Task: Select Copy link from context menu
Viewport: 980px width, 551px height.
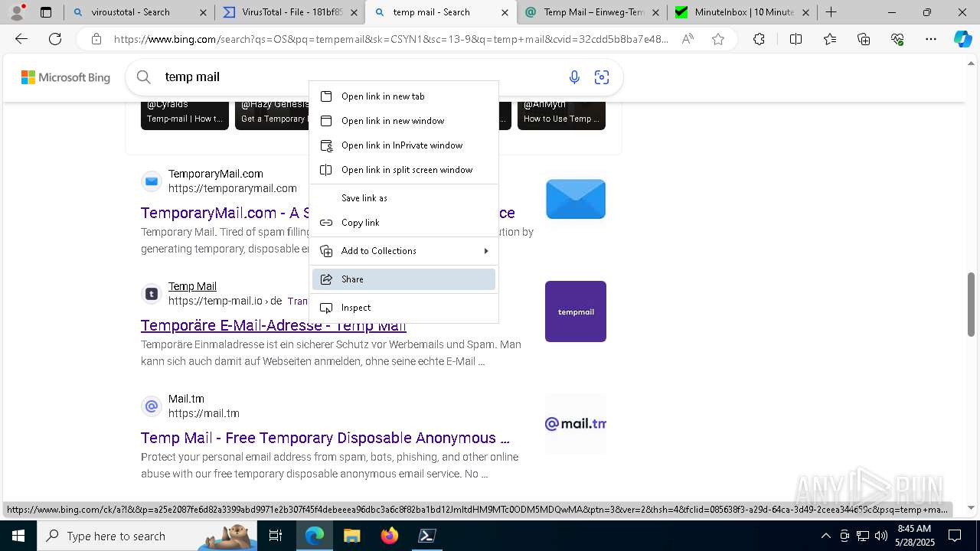Action: 404,223
